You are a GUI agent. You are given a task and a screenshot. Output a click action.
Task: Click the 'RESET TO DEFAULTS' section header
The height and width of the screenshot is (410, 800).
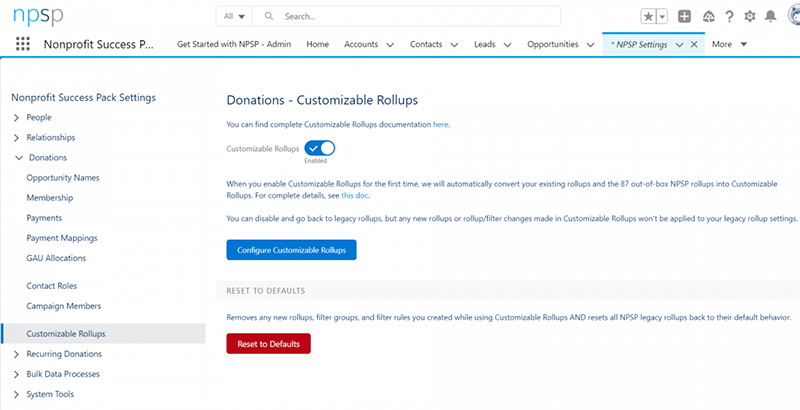[x=266, y=291]
